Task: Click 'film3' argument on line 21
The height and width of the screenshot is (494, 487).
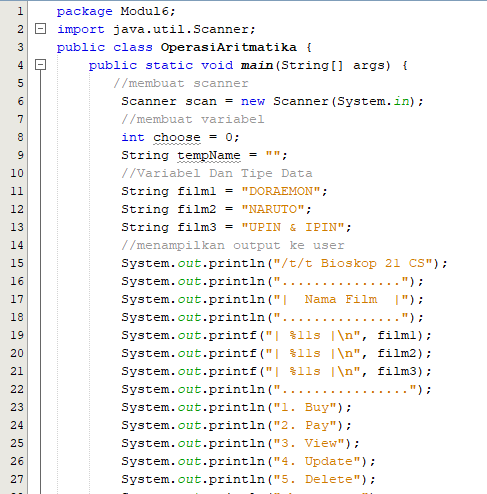Action: pos(397,371)
